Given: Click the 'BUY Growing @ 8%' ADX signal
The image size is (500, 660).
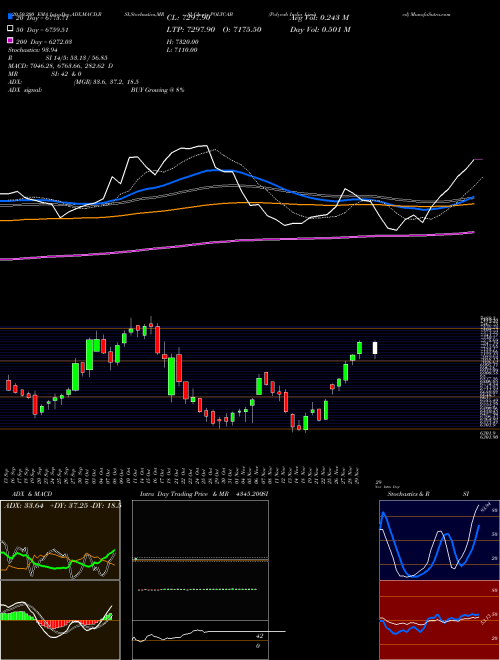Looking at the screenshot, I should (x=157, y=90).
